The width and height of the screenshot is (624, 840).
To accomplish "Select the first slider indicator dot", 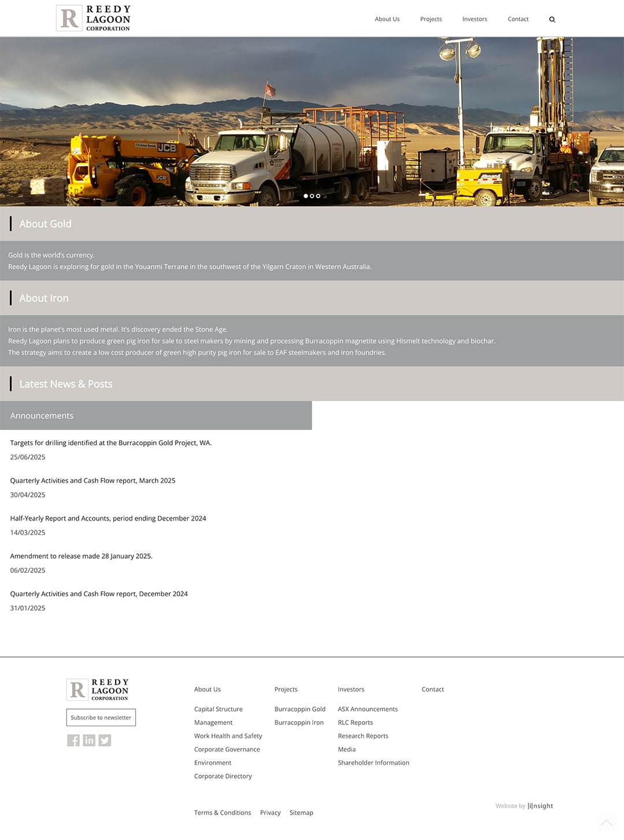I will (x=306, y=196).
